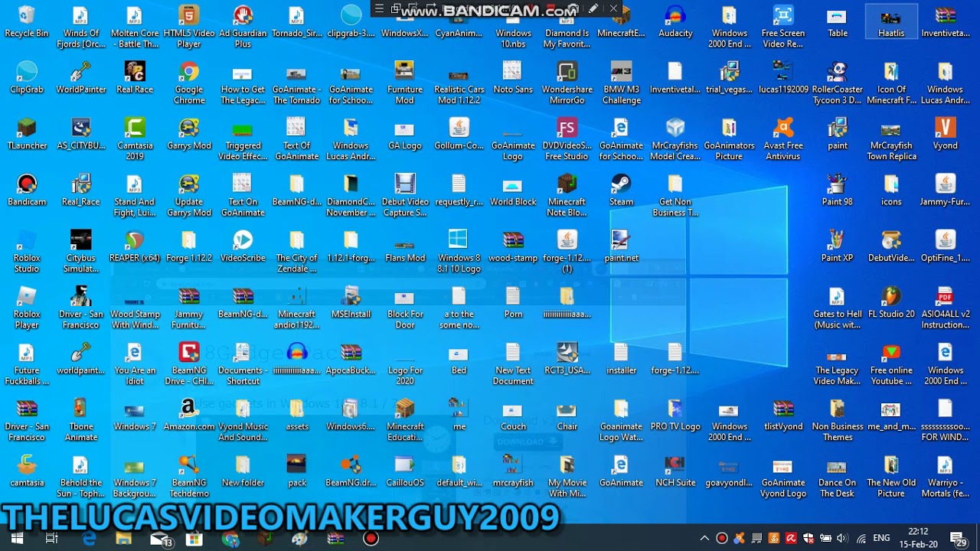Open the Action Center notifications

pos(957,538)
